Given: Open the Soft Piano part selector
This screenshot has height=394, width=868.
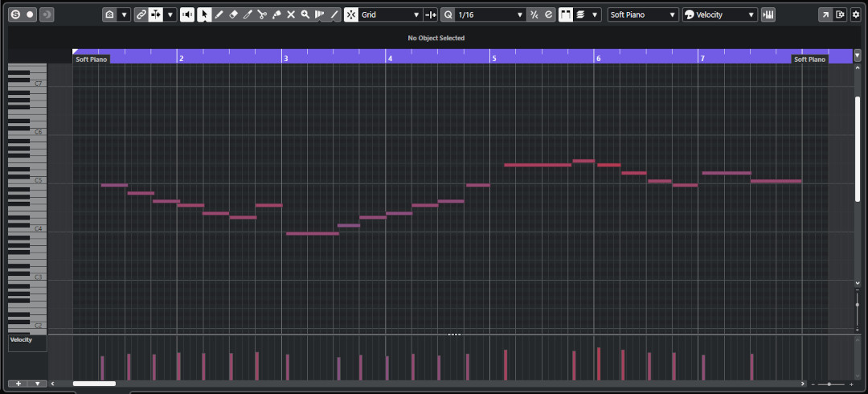Looking at the screenshot, I should pyautogui.click(x=643, y=15).
